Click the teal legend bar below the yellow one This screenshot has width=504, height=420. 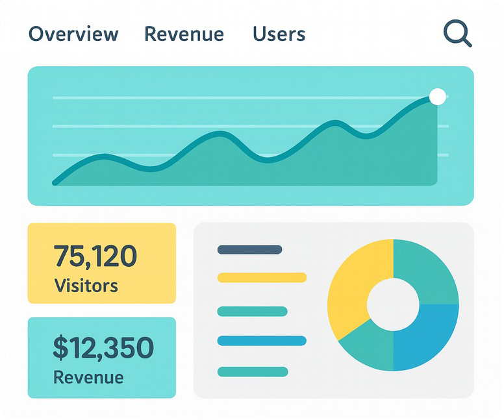[252, 312]
